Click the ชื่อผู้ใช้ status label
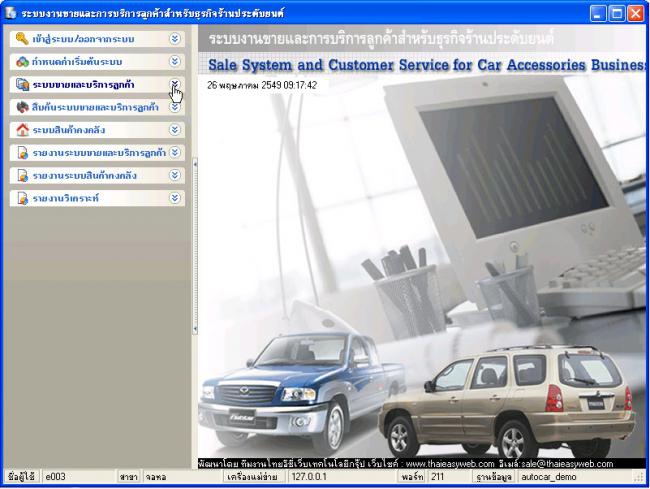Viewport: 650px width, 489px height. click(21, 477)
